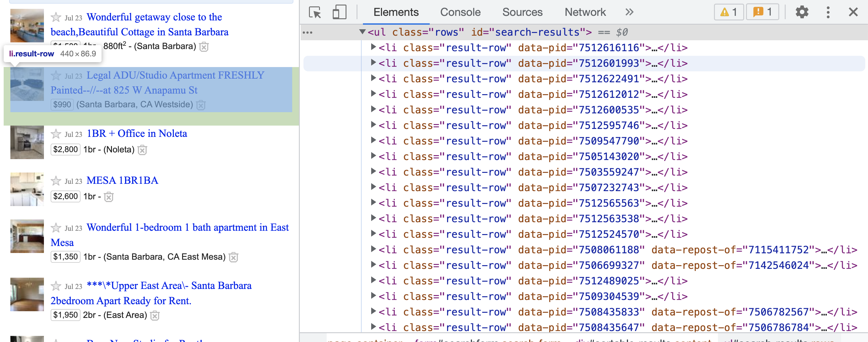The height and width of the screenshot is (342, 868).
Task: Click the close DevTools X button
Action: (x=854, y=11)
